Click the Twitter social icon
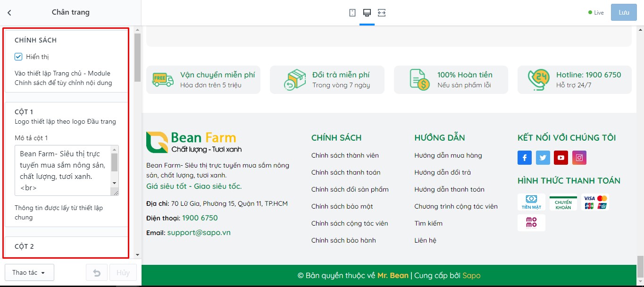Image resolution: width=644 pixels, height=287 pixels. (x=543, y=158)
